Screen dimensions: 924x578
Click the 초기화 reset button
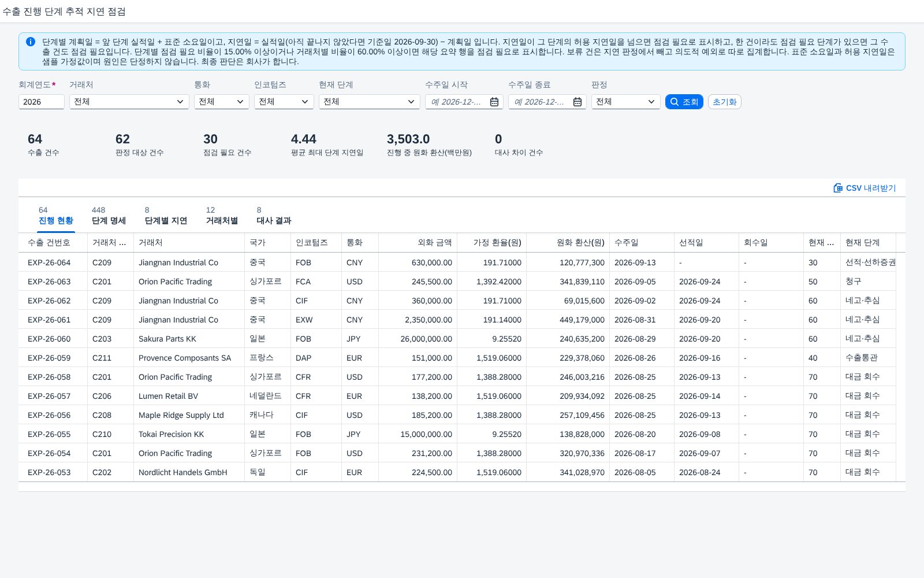(x=724, y=102)
